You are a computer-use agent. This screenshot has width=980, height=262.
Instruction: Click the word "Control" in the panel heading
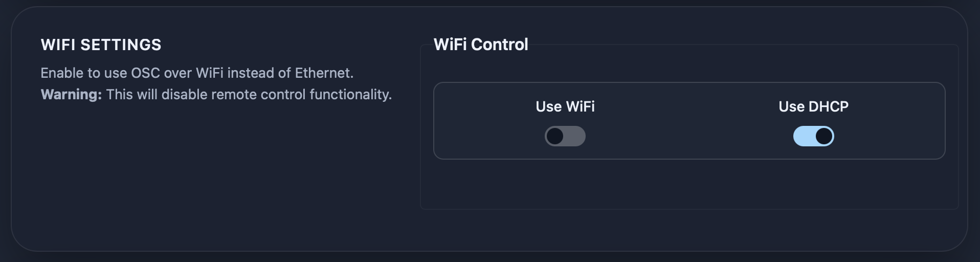tap(499, 45)
